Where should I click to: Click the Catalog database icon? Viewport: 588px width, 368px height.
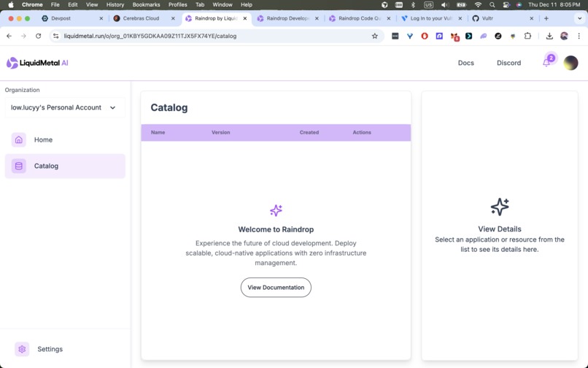click(18, 166)
